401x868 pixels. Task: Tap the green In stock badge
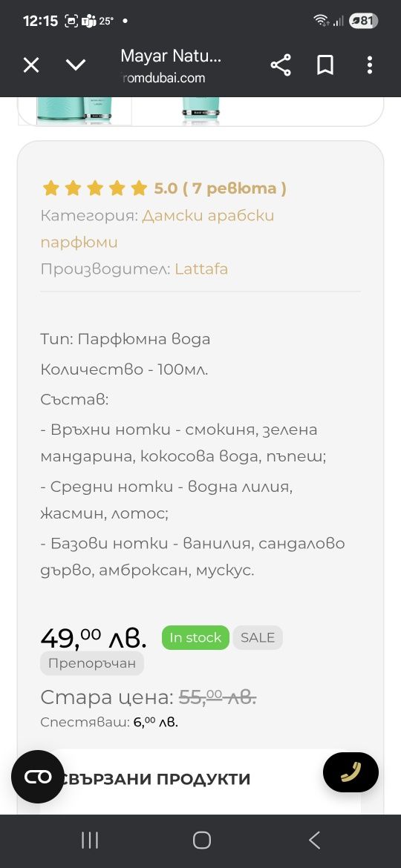tap(195, 638)
